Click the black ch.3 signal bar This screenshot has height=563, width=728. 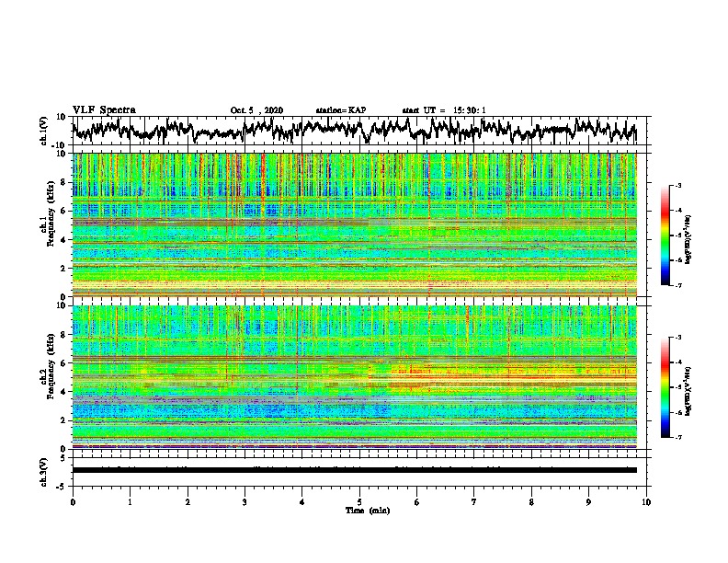pyautogui.click(x=354, y=470)
